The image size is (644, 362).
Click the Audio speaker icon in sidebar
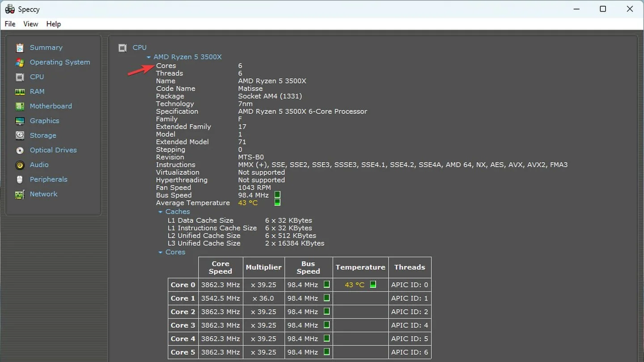point(20,165)
